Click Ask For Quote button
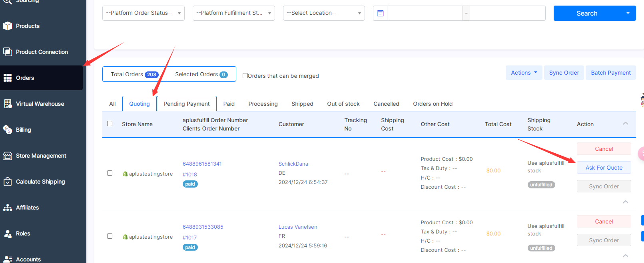 (604, 168)
